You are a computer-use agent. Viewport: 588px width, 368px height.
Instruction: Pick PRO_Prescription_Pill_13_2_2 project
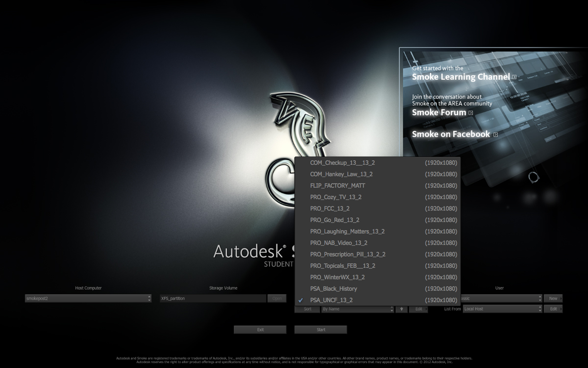(x=377, y=254)
